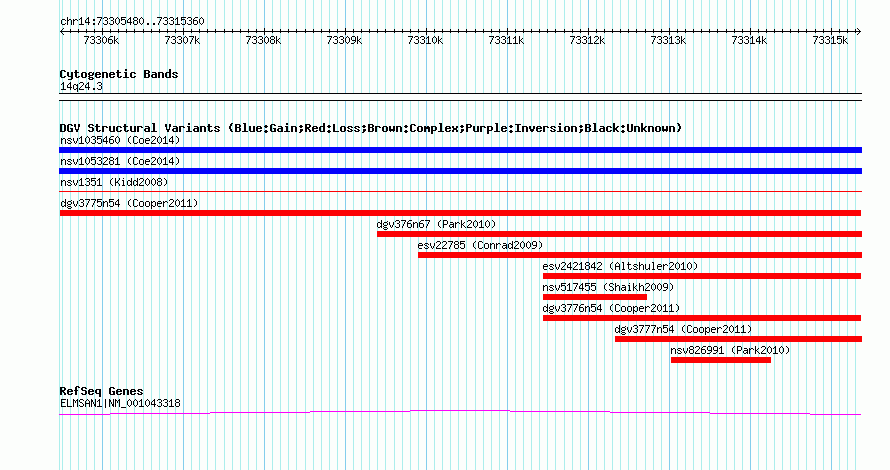
Task: Click the 73311k ruler tick label
Action: [506, 40]
